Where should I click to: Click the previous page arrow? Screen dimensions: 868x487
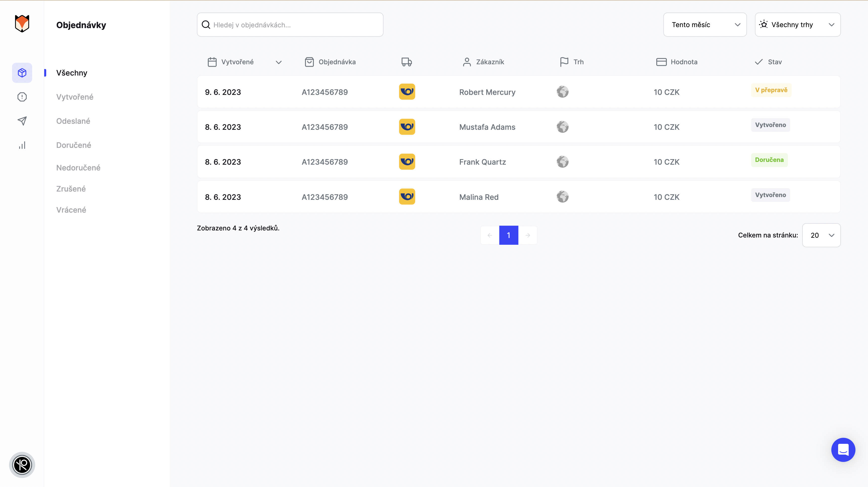coord(490,235)
